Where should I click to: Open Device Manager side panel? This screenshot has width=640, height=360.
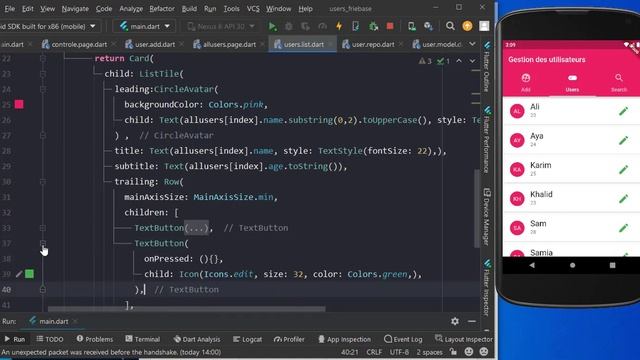[x=487, y=217]
